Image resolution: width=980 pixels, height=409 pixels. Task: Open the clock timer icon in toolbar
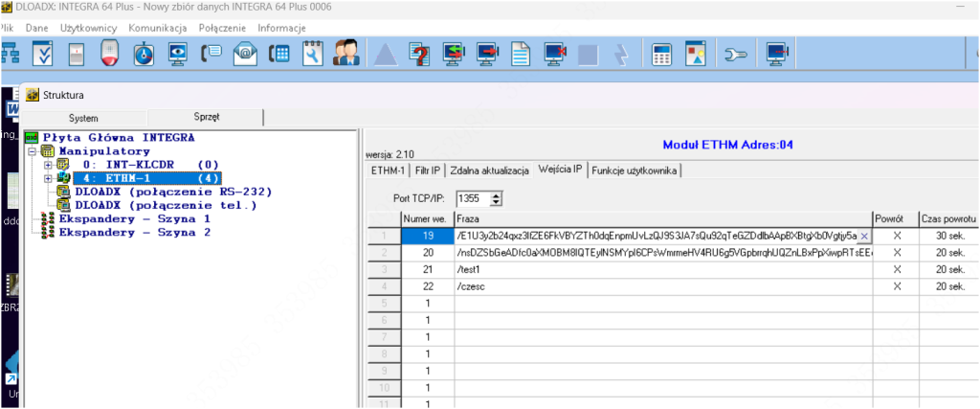click(x=144, y=54)
